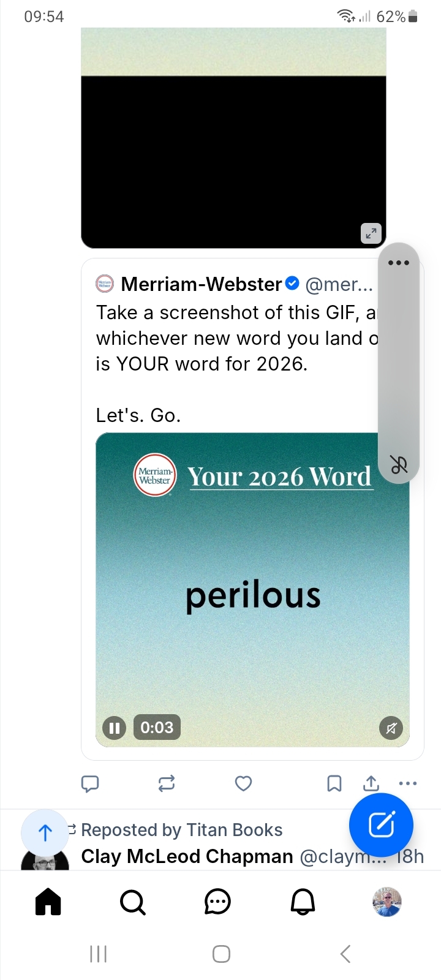Go to Home tab
The height and width of the screenshot is (980, 441).
point(48,902)
